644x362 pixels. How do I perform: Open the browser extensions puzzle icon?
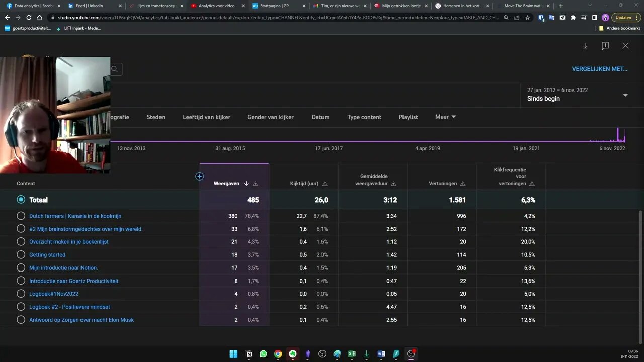(x=573, y=17)
